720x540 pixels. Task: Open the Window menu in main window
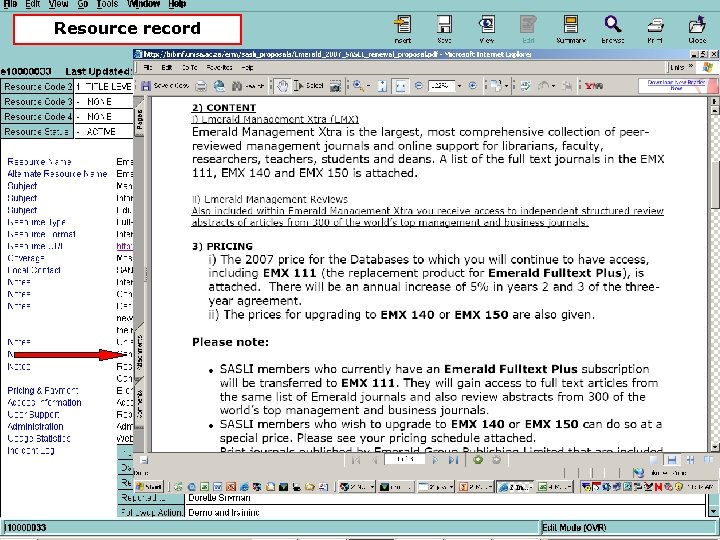[144, 4]
